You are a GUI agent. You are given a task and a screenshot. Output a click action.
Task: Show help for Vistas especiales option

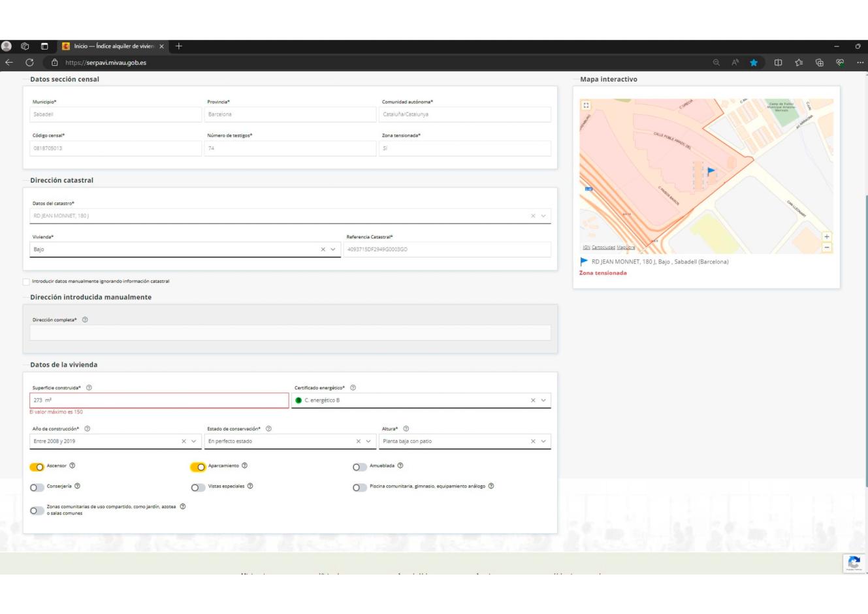[250, 486]
